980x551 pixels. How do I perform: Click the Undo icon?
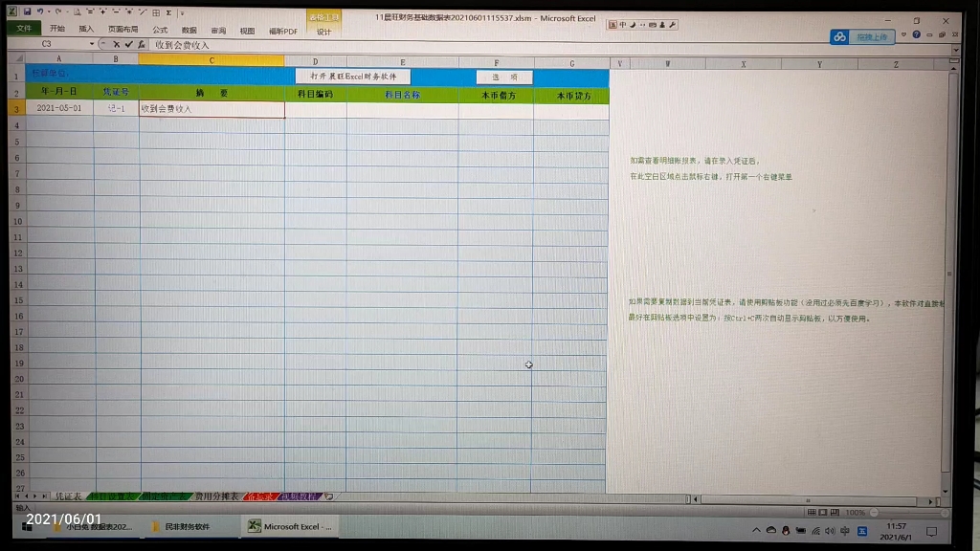click(40, 11)
